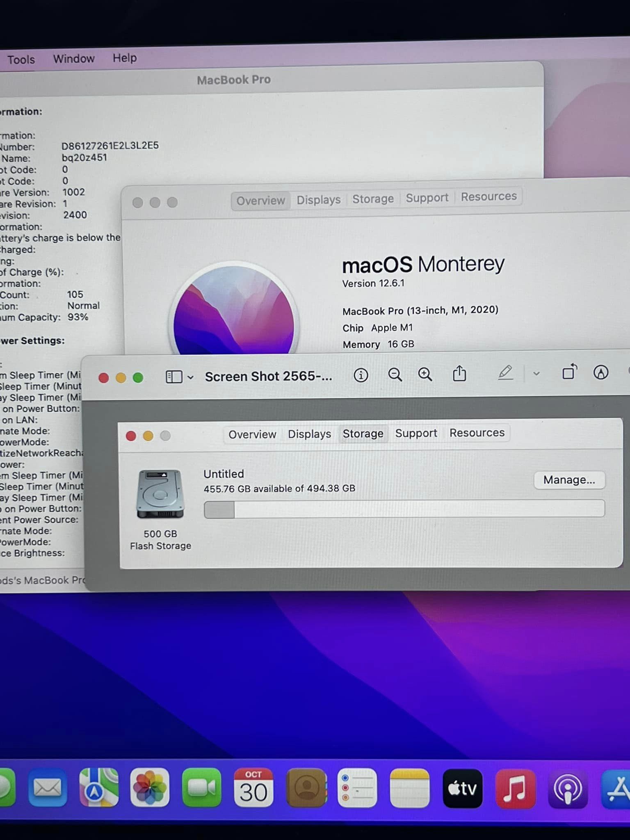Switch to Support tab in macOS Monterey window

[427, 198]
